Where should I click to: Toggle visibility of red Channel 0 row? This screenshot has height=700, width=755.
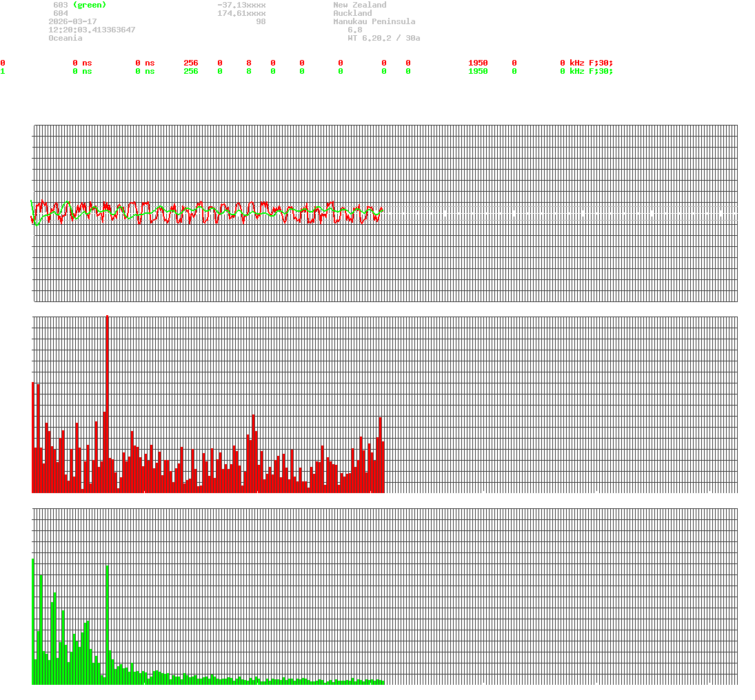(3, 62)
